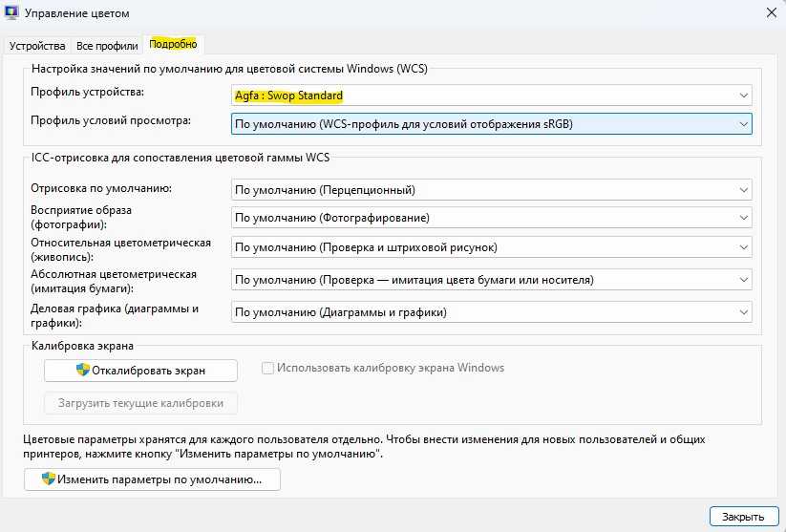The image size is (786, 532).
Task: Select the Подробно tab
Action: (x=173, y=44)
